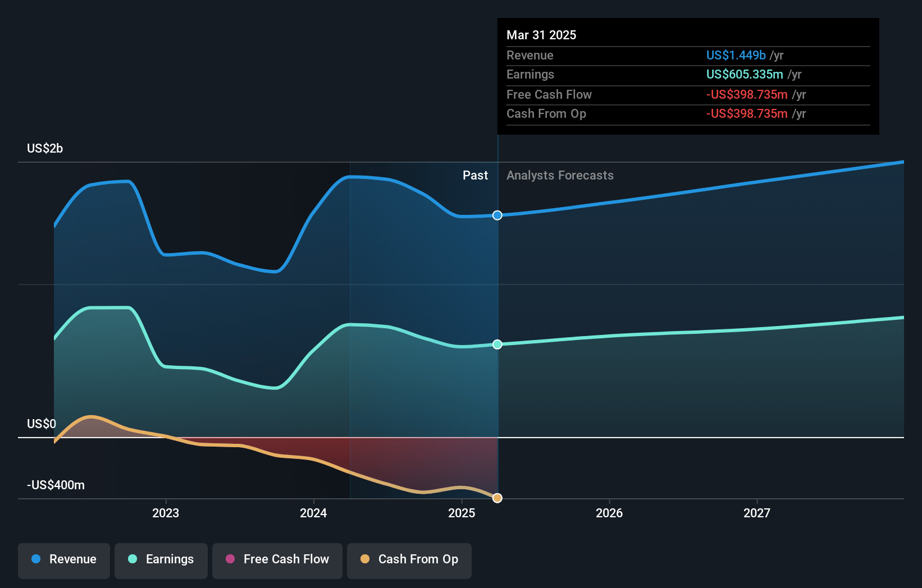Click the Analysts Forecasts label
922x588 pixels.
[560, 176]
